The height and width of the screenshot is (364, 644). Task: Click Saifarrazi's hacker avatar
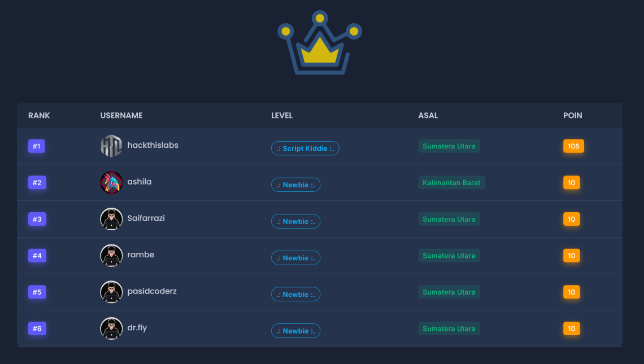(111, 219)
